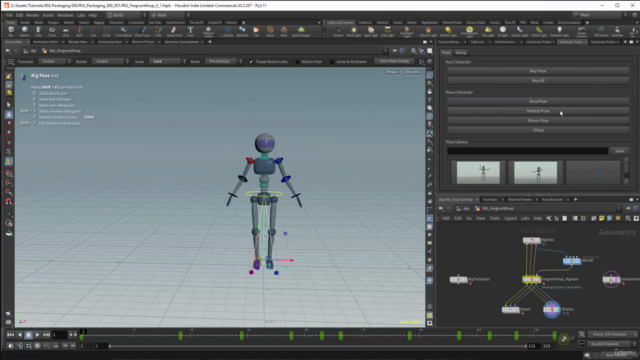Add a Camera from lights shelf

tap(338, 32)
